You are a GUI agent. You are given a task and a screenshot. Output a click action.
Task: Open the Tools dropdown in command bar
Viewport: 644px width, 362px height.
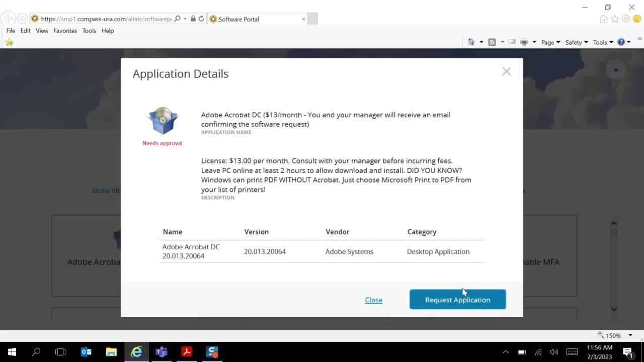coord(603,42)
